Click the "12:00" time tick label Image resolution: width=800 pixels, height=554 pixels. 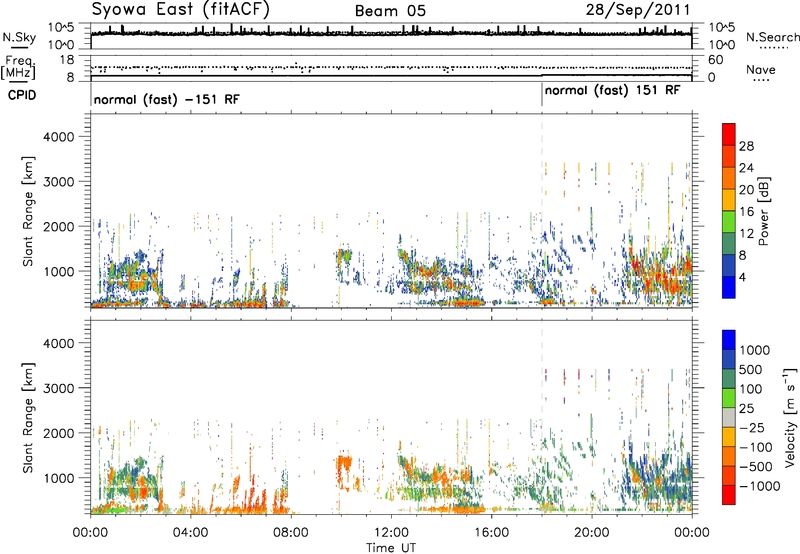point(391,533)
